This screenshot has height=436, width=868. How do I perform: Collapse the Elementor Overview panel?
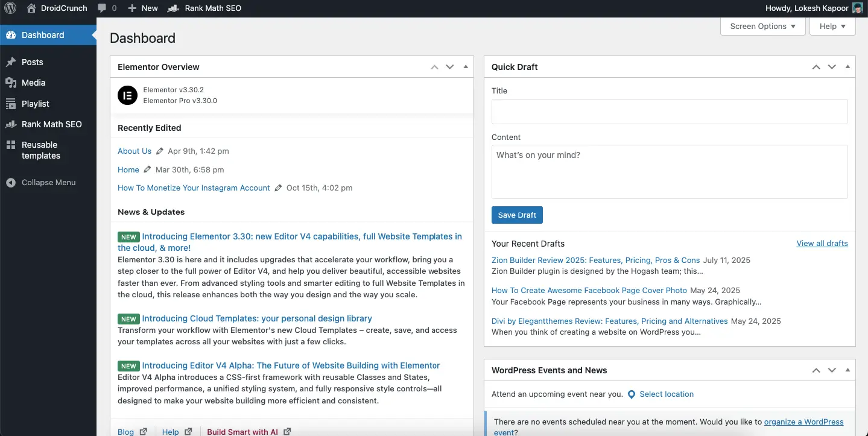coord(466,67)
